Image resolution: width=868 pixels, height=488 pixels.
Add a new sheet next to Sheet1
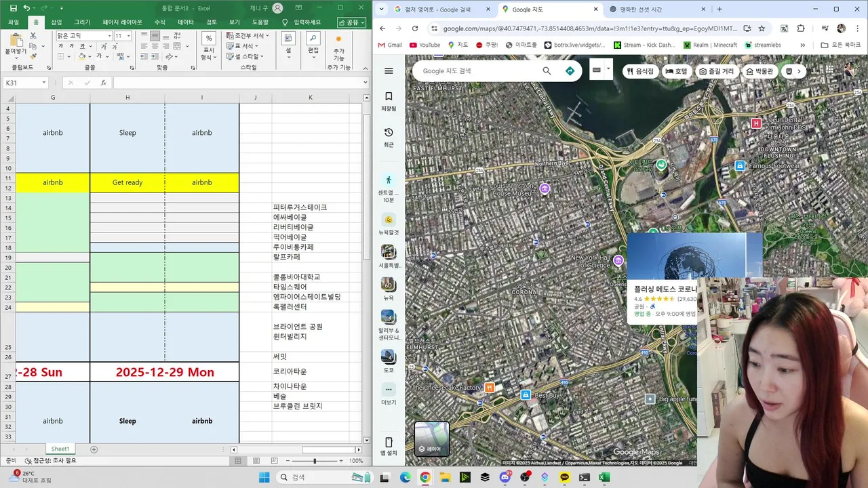point(94,449)
